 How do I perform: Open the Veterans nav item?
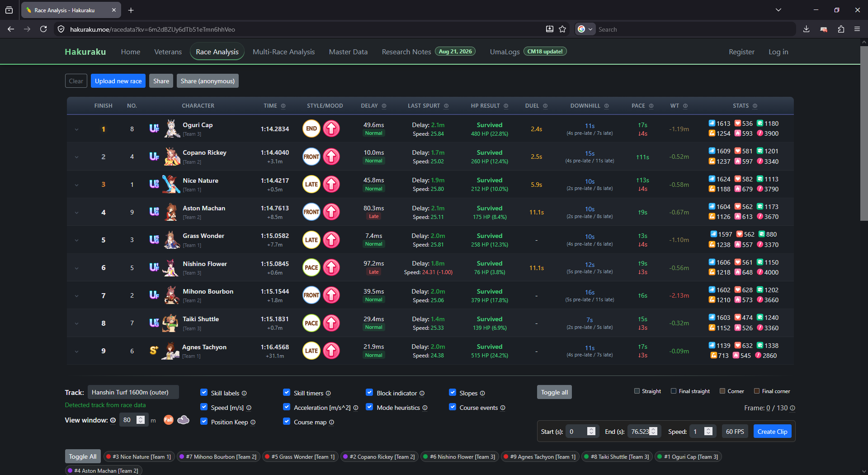pos(168,52)
